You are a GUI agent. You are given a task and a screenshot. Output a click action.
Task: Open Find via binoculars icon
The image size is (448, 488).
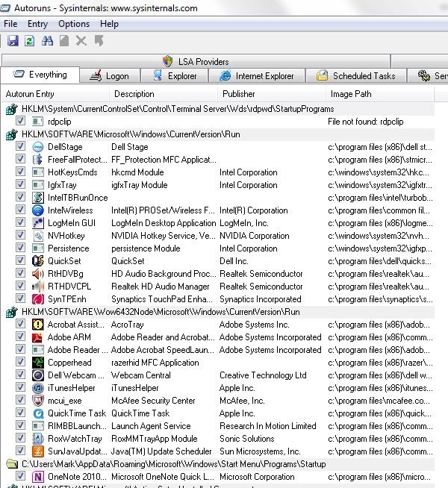[x=47, y=41]
